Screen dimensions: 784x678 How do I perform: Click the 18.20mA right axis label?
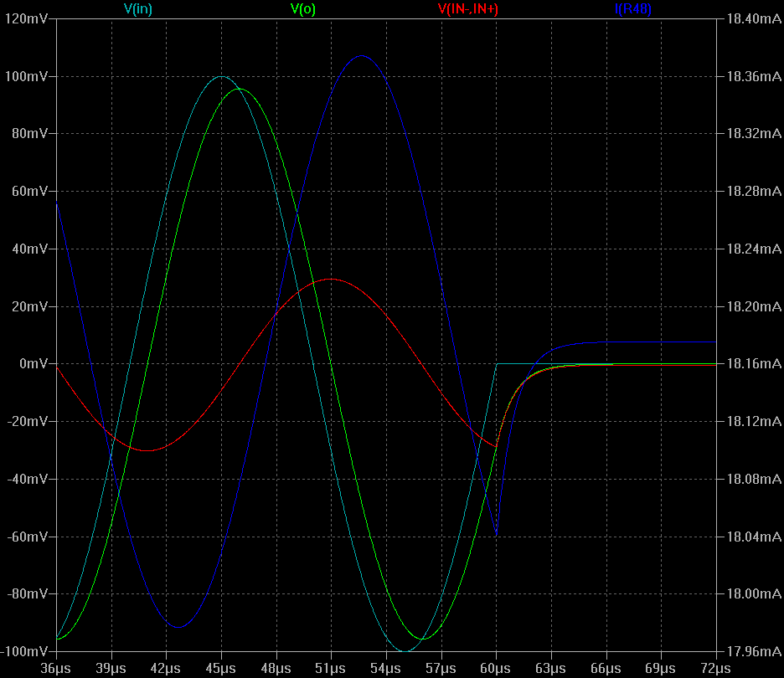click(754, 306)
